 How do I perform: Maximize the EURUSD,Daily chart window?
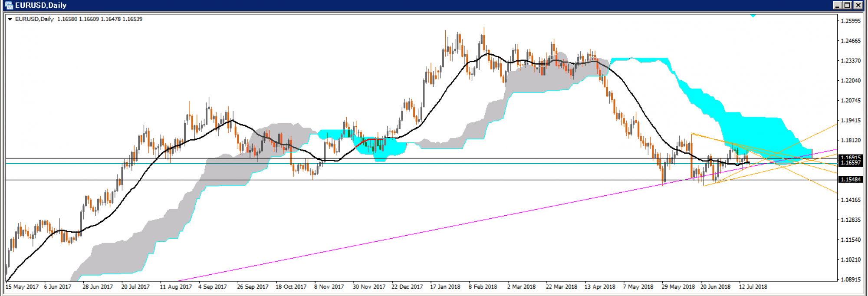pyautogui.click(x=848, y=5)
